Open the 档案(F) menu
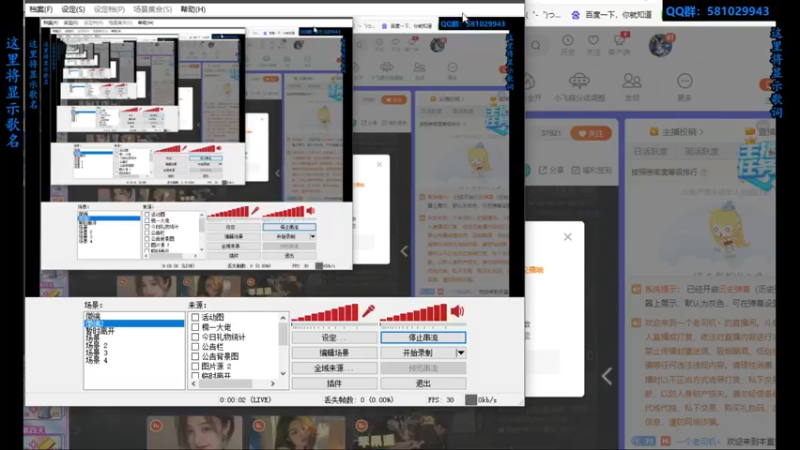 coord(41,9)
